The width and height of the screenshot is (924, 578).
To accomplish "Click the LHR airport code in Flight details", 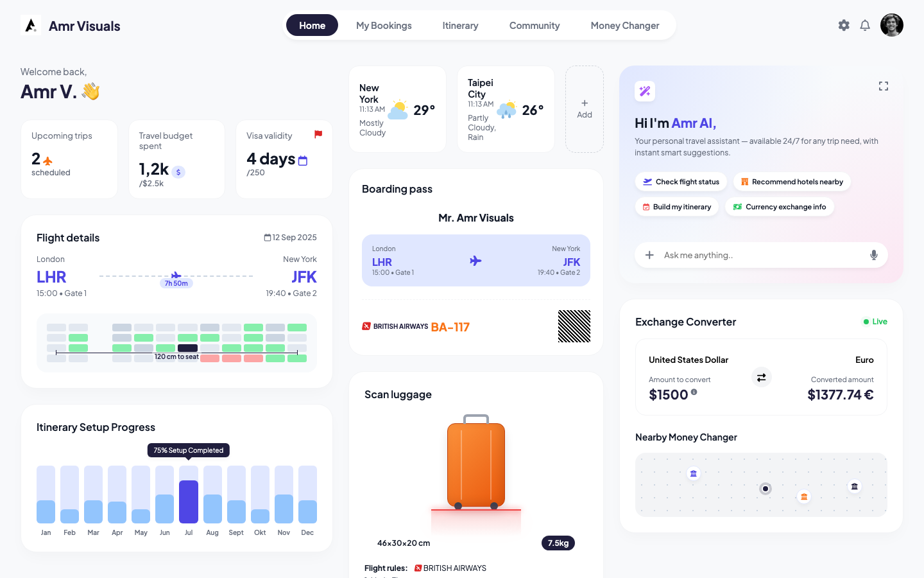I will pyautogui.click(x=51, y=277).
